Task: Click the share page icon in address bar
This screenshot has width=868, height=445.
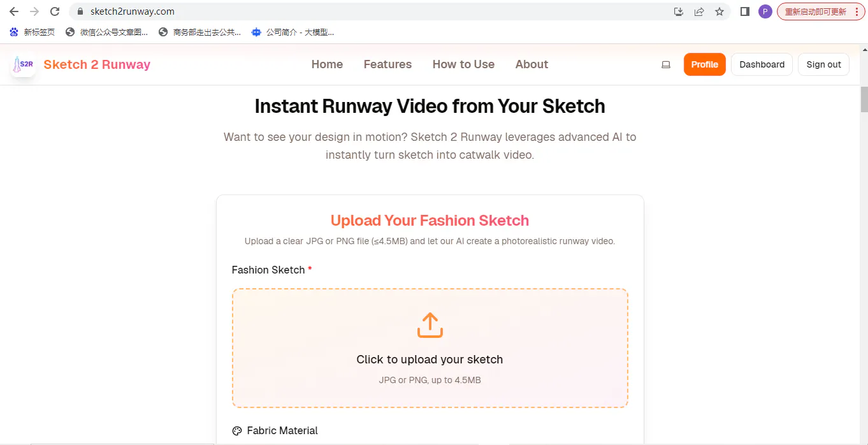Action: 699,11
